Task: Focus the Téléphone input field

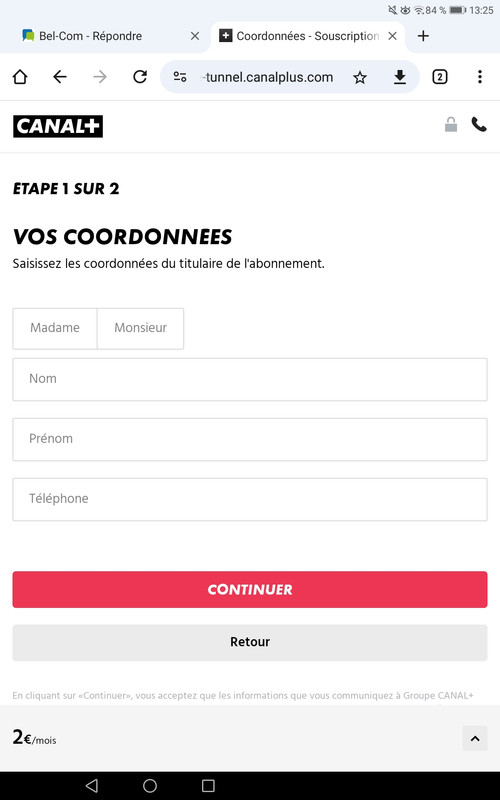Action: click(x=250, y=499)
